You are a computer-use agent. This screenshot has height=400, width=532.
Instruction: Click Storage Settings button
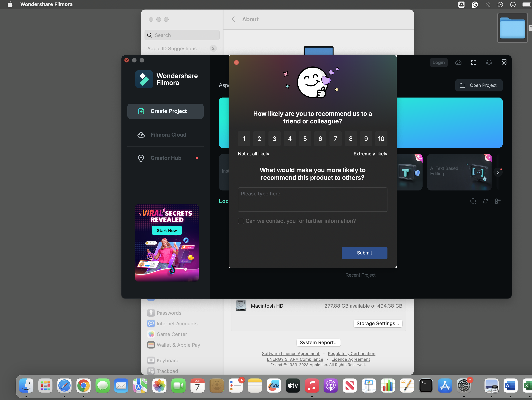[x=378, y=323]
